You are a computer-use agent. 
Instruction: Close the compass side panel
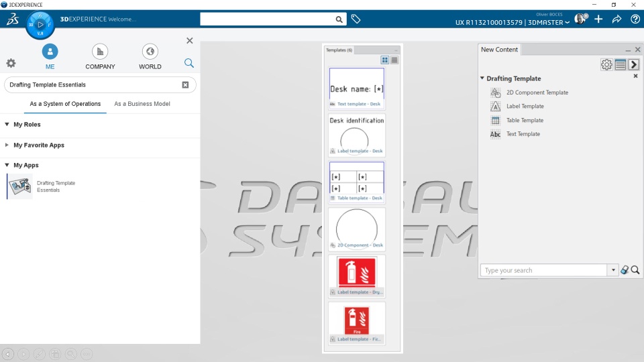pos(189,41)
